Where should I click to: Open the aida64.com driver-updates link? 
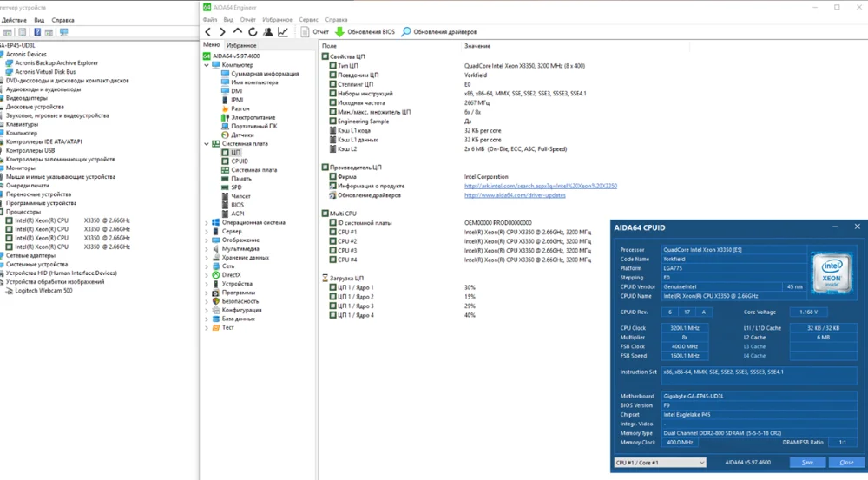pyautogui.click(x=515, y=195)
